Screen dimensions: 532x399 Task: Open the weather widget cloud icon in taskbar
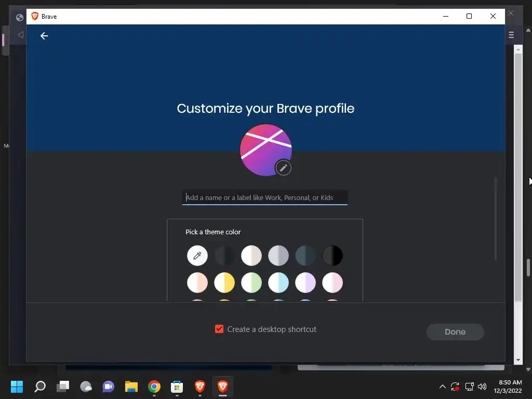86,387
